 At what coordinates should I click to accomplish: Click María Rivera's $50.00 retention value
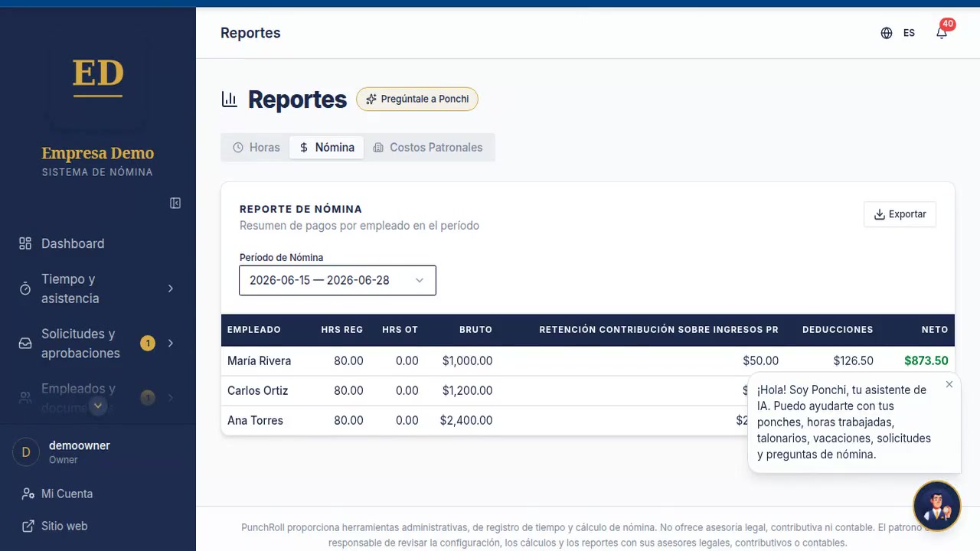click(x=760, y=360)
